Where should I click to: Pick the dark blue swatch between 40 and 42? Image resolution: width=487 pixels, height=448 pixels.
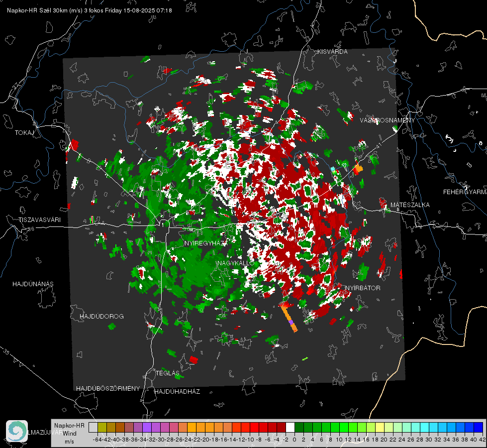478,428
